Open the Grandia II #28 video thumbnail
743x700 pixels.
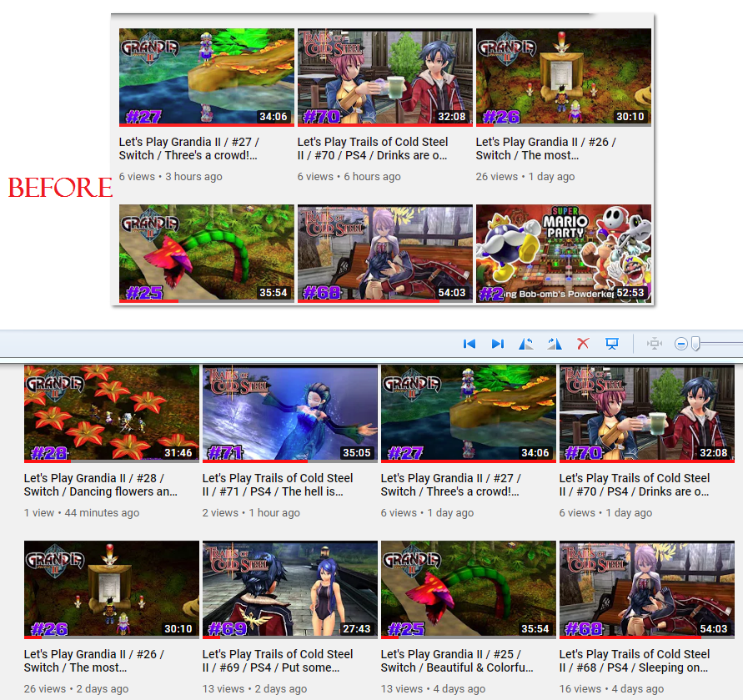(x=112, y=413)
